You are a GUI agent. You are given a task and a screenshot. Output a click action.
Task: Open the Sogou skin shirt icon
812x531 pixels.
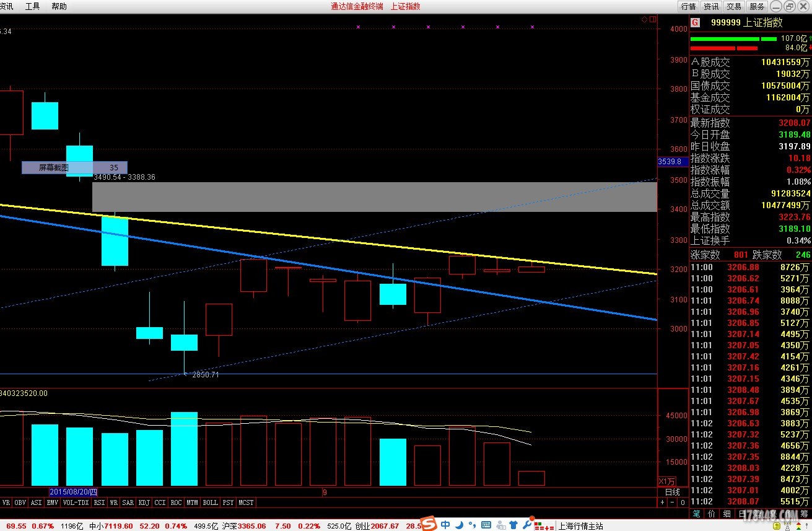point(513,525)
